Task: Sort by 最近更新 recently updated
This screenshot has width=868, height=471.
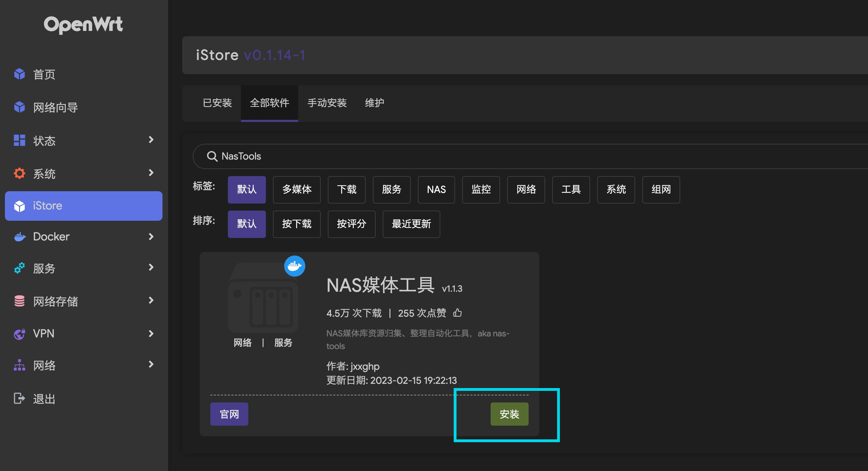Action: [x=411, y=224]
